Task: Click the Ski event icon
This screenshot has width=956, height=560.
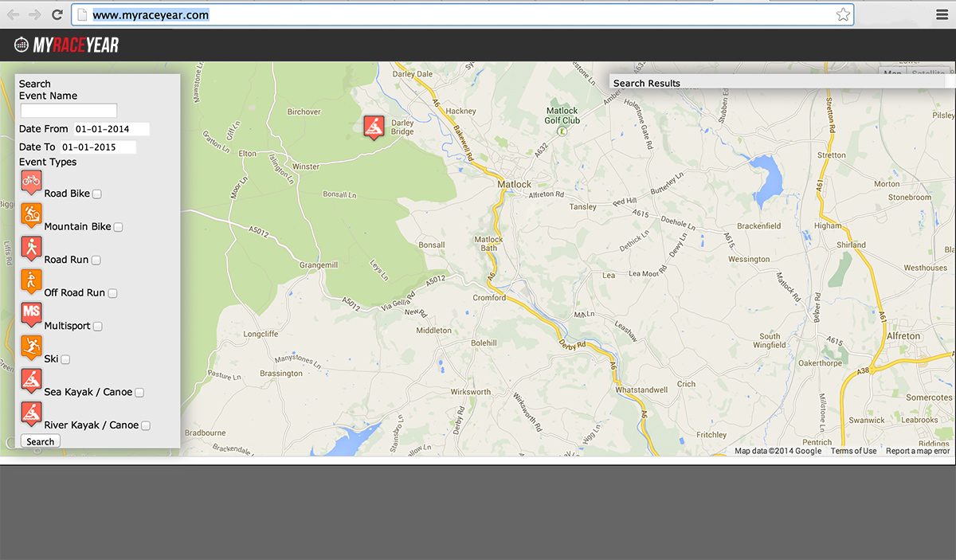Action: [x=31, y=347]
